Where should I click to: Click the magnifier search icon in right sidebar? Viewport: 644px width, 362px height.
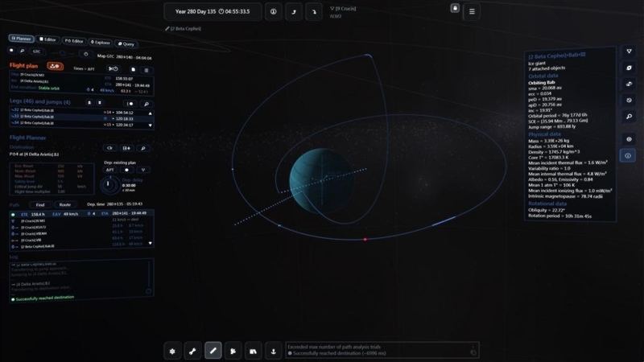[629, 117]
